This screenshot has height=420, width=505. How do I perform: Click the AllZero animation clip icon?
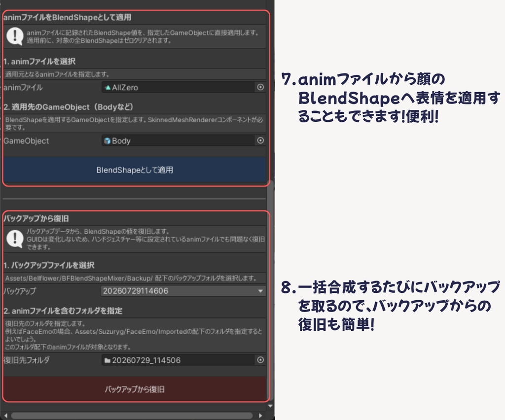(x=108, y=87)
